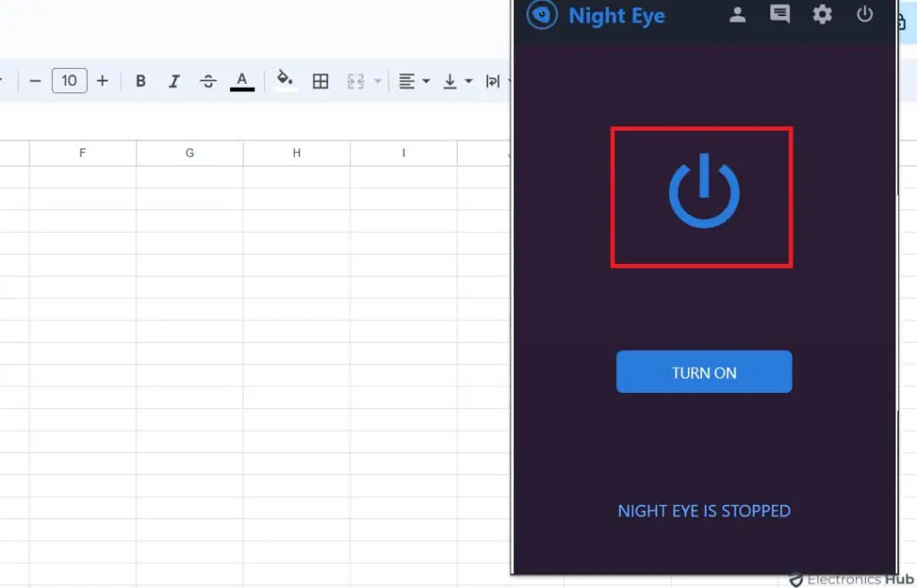Select column H header

(x=296, y=153)
